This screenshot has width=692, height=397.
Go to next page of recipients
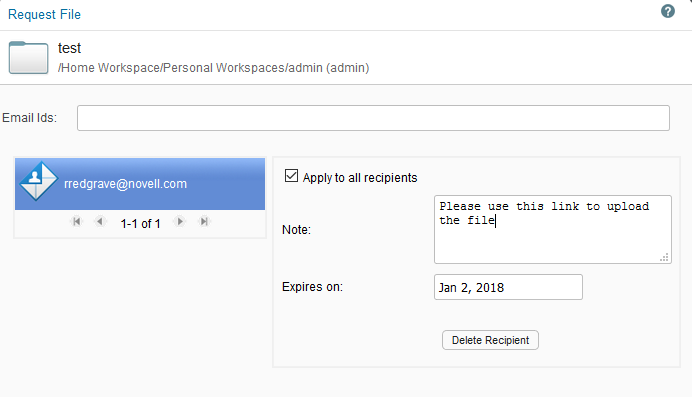180,221
